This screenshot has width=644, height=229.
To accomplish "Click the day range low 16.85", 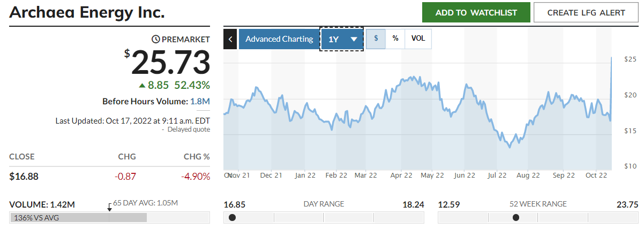I will (234, 204).
